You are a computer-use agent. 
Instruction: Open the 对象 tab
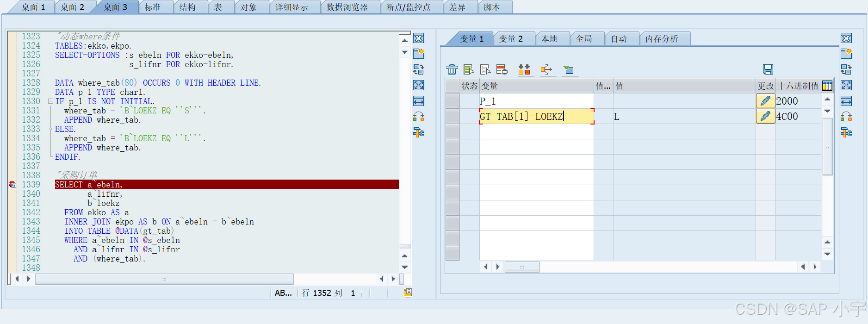[x=248, y=7]
